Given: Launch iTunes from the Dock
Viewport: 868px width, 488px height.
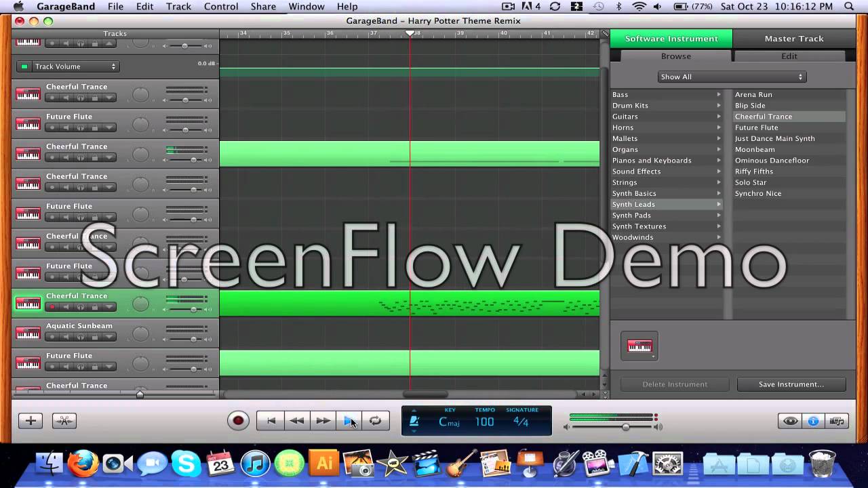Looking at the screenshot, I should pos(255,464).
